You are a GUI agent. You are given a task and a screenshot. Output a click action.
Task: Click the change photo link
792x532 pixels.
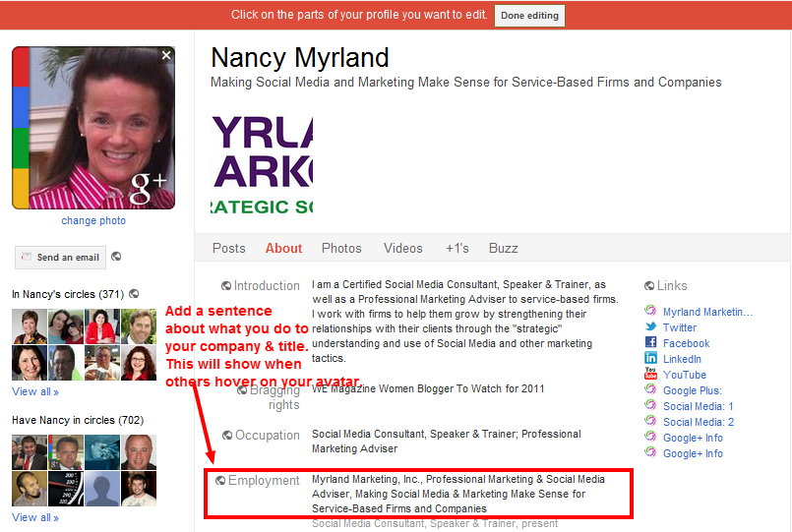pyautogui.click(x=93, y=220)
